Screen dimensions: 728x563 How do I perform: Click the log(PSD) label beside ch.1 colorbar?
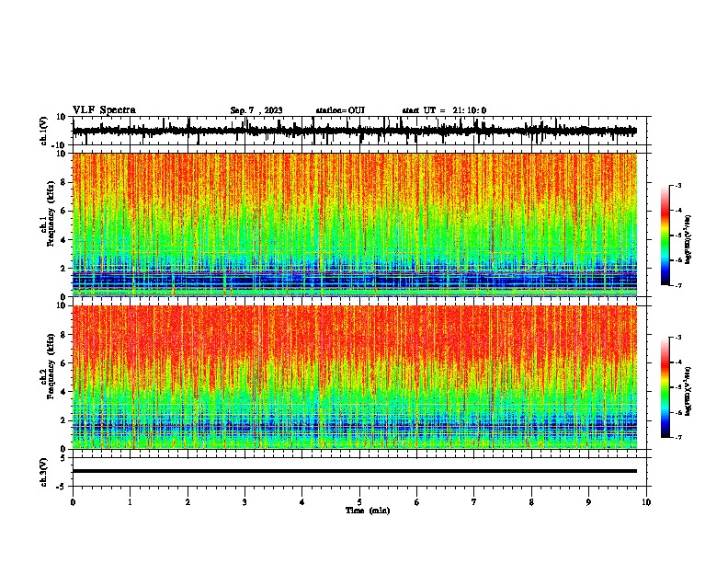(x=688, y=240)
